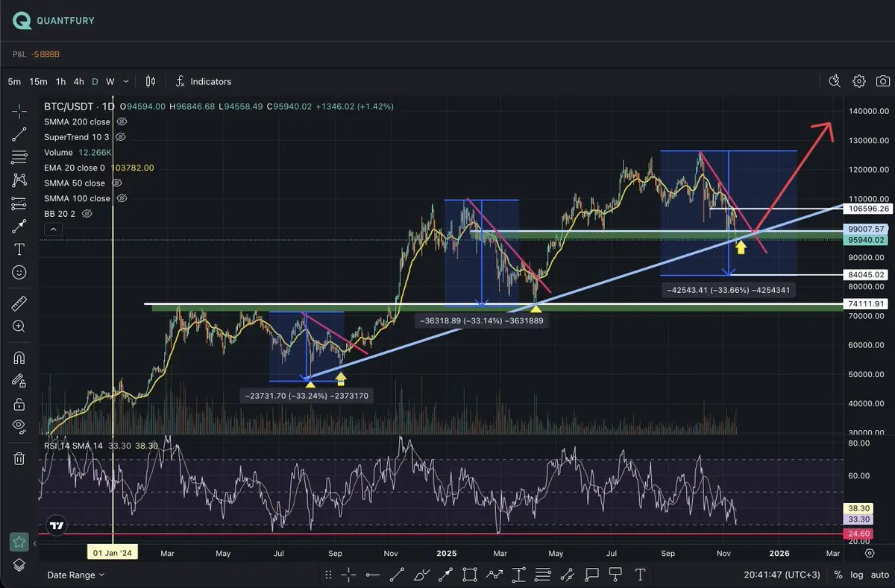895x588 pixels.
Task: Select the path zigzag tool in bottom toolbar
Action: (x=494, y=575)
